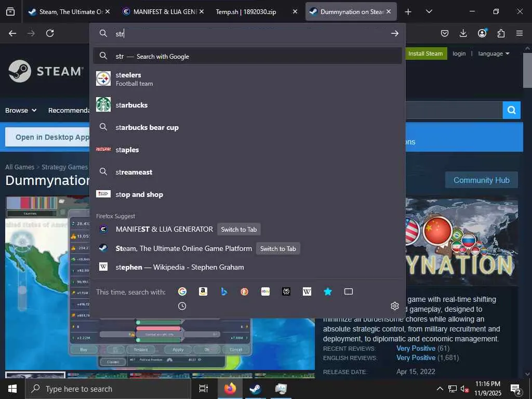Pick the staples suggestion
The image size is (532, 399).
[x=247, y=150]
